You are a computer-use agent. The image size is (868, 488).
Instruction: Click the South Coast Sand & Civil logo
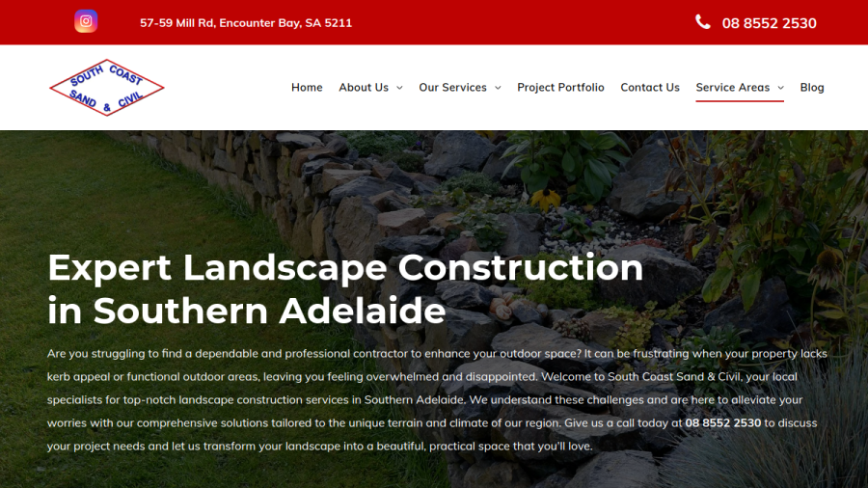(x=107, y=88)
